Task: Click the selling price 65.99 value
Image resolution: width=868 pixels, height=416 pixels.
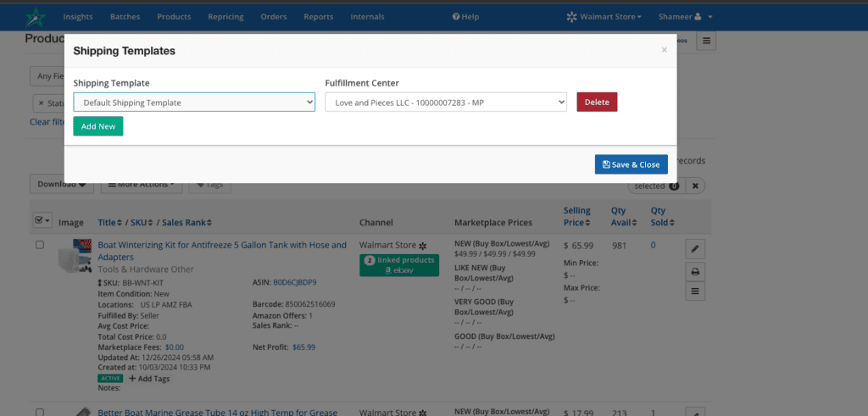Action: (582, 245)
